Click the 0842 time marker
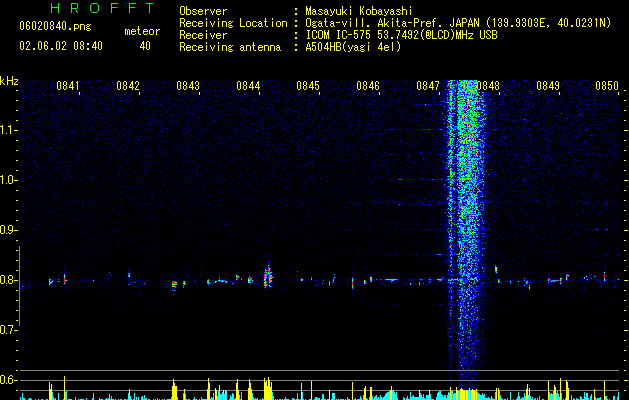 tap(128, 86)
